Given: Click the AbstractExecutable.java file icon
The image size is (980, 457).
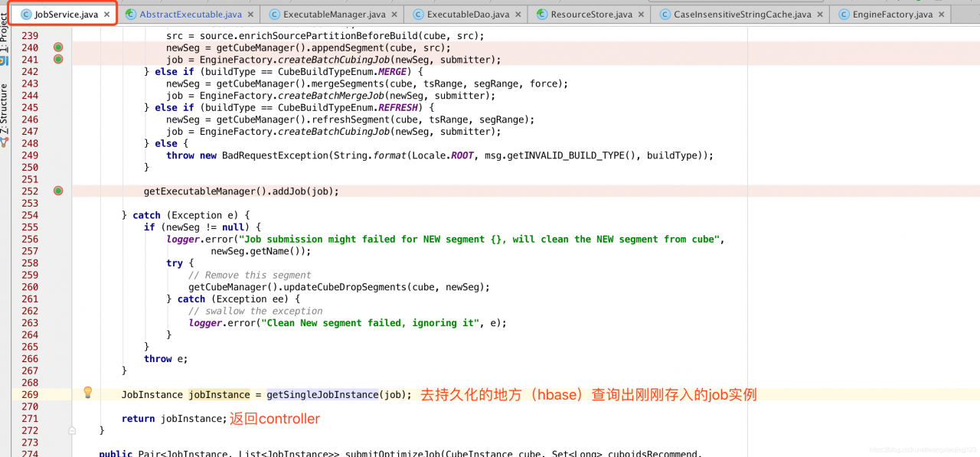Looking at the screenshot, I should pyautogui.click(x=131, y=15).
